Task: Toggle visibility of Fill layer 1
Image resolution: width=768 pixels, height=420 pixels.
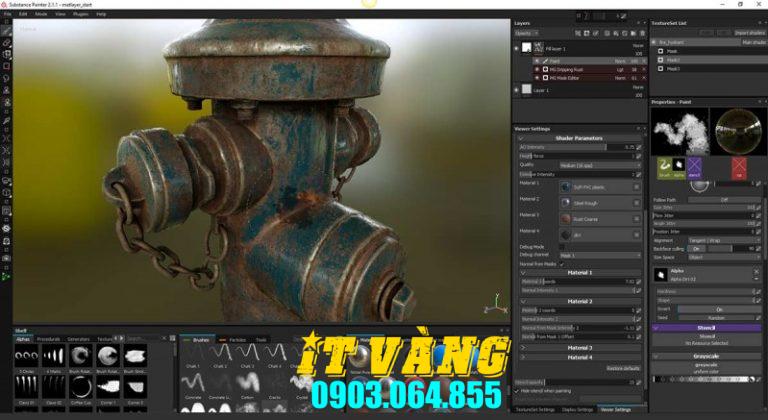Action: tap(516, 48)
